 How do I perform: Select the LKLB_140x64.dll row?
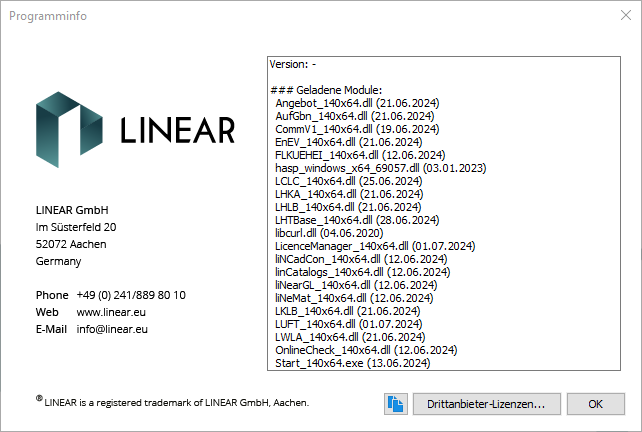(x=348, y=311)
